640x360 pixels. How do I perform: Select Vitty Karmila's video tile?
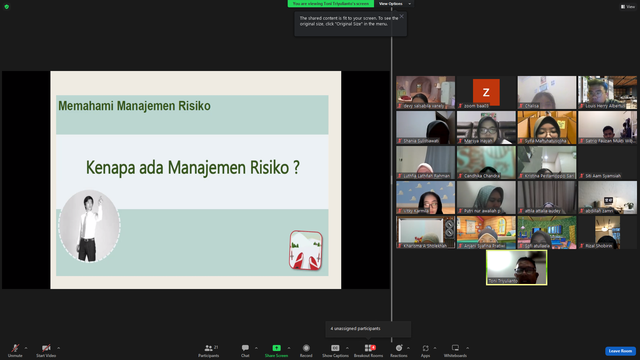(x=425, y=198)
